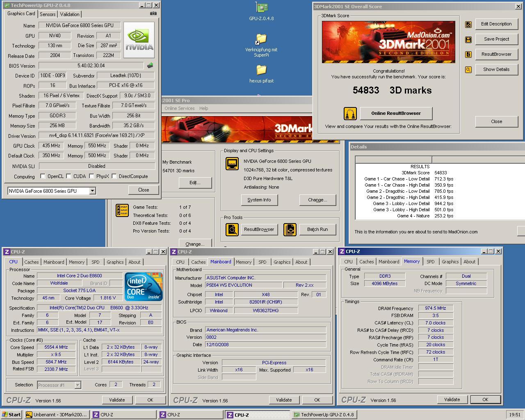Click the ResultBrowser magnifier icon in Pro Tools
525x420 pixels.
tap(232, 229)
